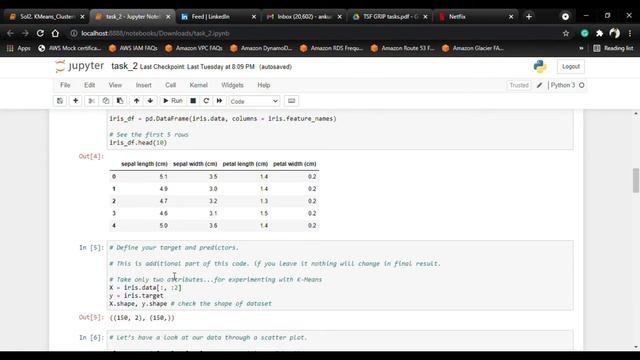Open the File menu
Viewport: 640px width, 360px height.
pyautogui.click(x=65, y=85)
